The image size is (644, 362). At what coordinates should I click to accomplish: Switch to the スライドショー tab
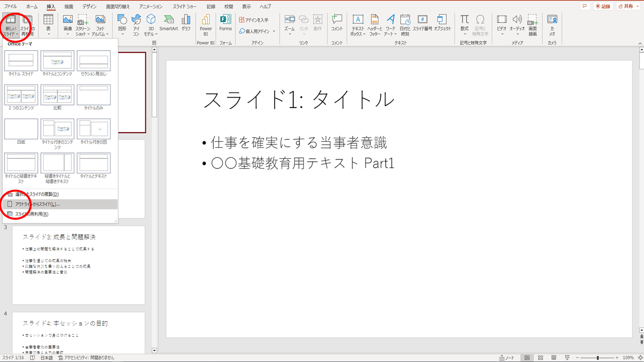(x=185, y=7)
